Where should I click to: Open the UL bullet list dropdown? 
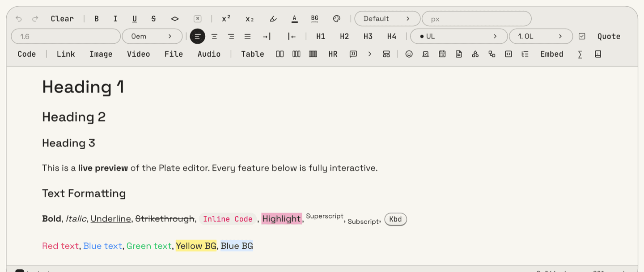[459, 37]
